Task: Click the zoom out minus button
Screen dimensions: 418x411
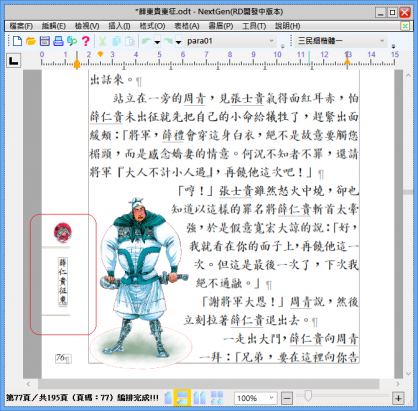Action: click(x=287, y=398)
